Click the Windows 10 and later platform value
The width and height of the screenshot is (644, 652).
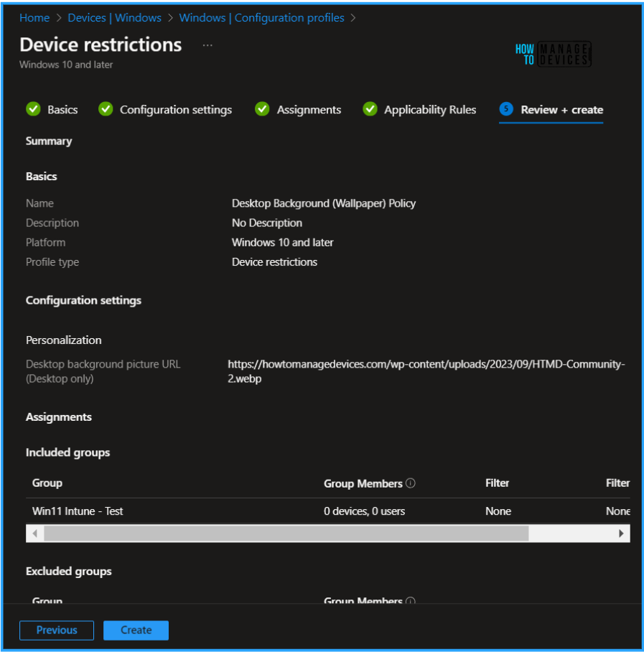tap(282, 243)
